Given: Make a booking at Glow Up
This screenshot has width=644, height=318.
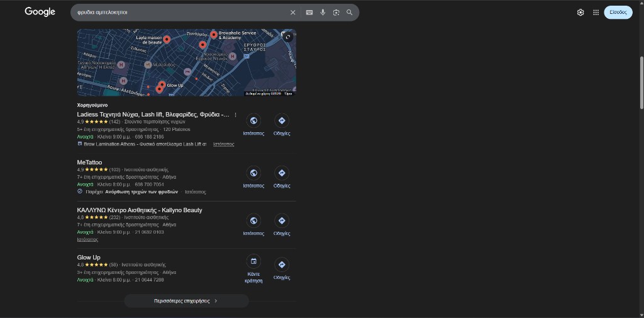Looking at the screenshot, I should click(253, 261).
